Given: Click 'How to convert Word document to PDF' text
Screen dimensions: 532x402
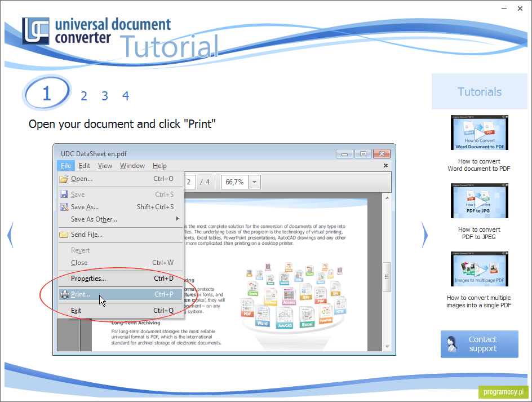Looking at the screenshot, I should (x=478, y=165).
